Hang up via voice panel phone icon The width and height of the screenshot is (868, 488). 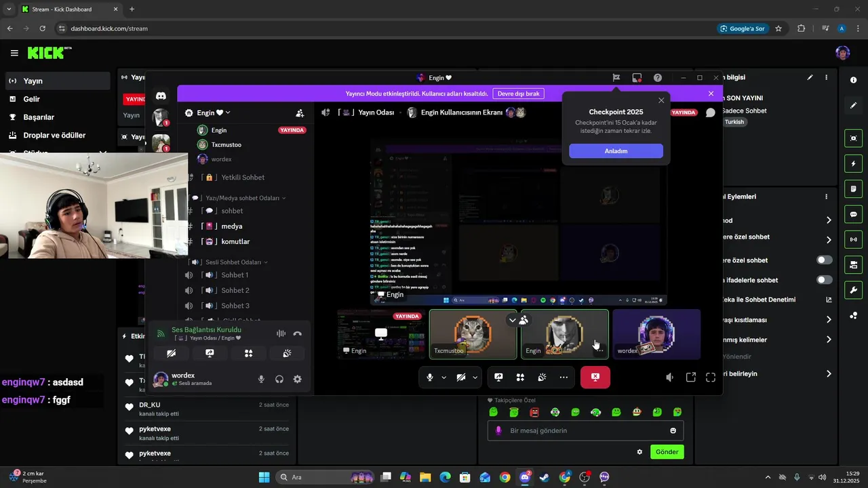[297, 333]
